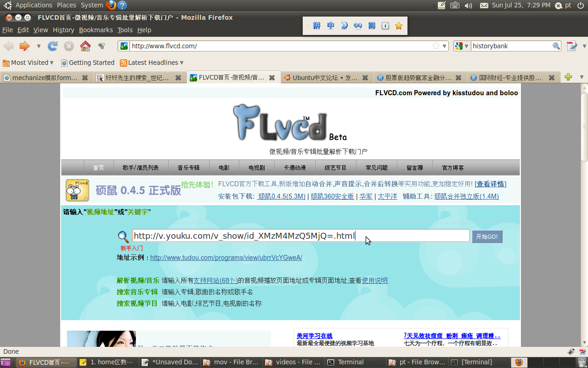Open the History menu

63,30
